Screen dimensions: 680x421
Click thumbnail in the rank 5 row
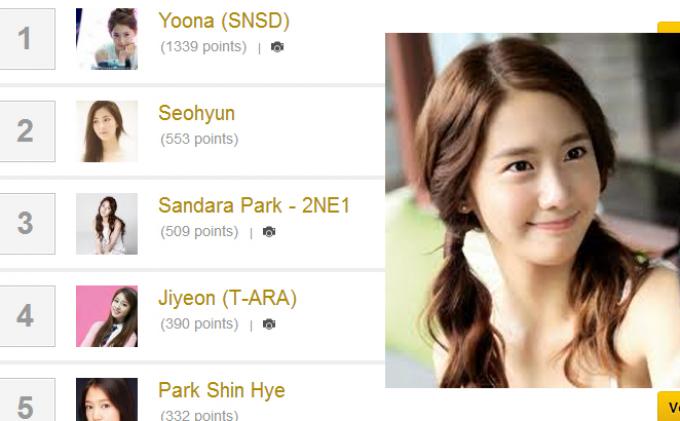(107, 399)
